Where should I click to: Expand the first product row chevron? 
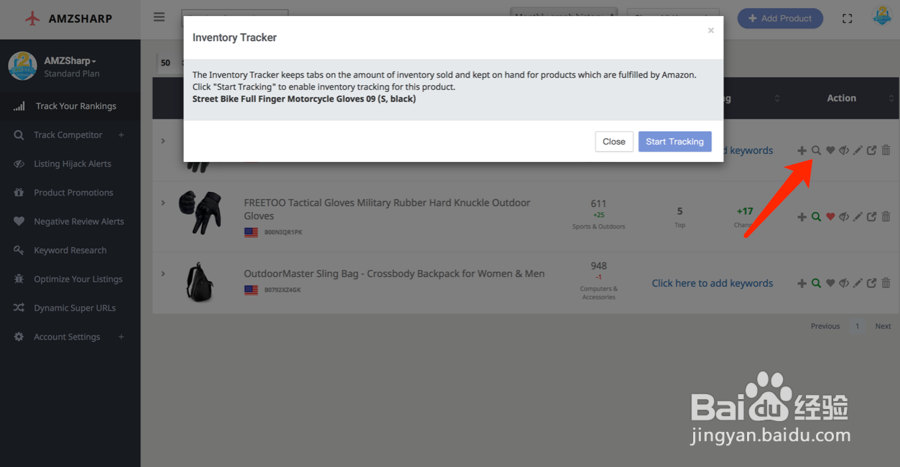point(163,141)
